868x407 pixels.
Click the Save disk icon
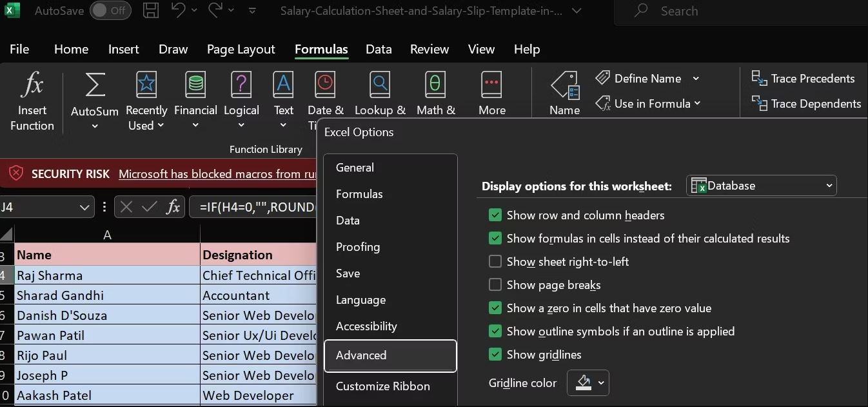(x=150, y=10)
